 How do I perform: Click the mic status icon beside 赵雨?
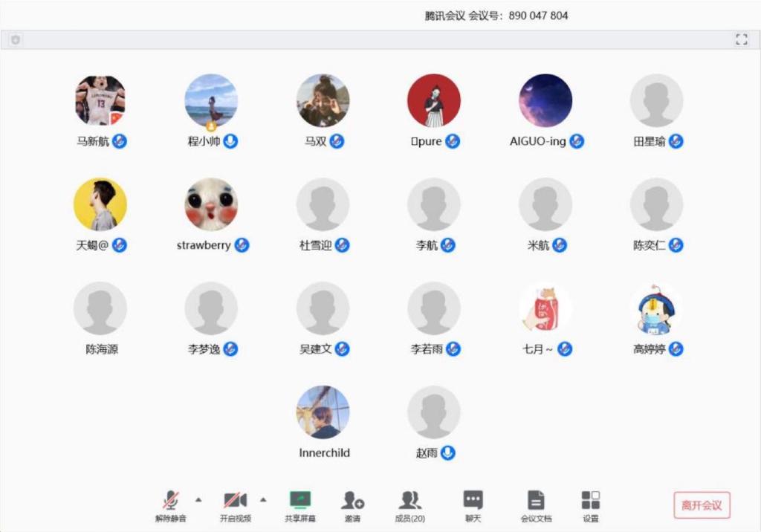447,452
